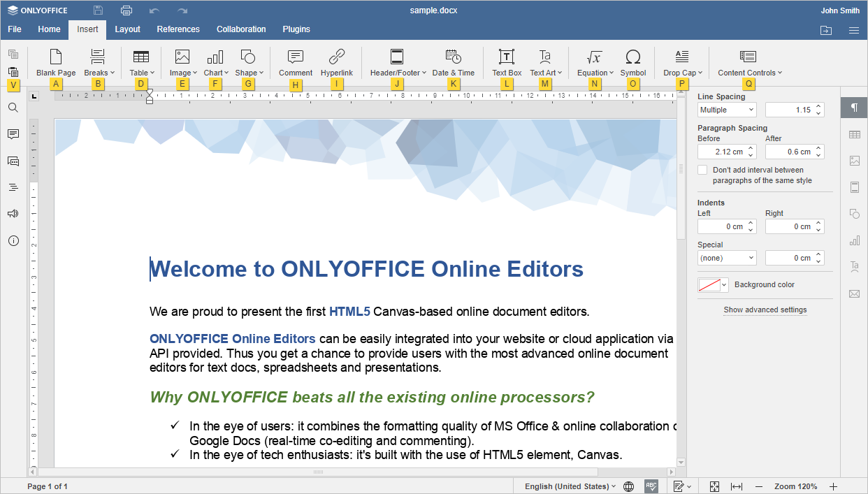Open the View settings hamburger menu
868x494 pixels.
pos(853,30)
